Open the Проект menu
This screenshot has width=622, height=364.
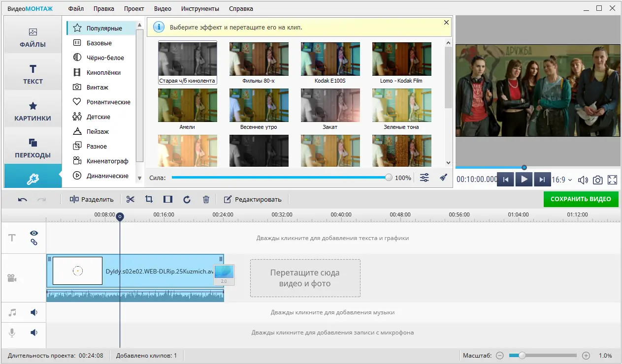click(134, 8)
